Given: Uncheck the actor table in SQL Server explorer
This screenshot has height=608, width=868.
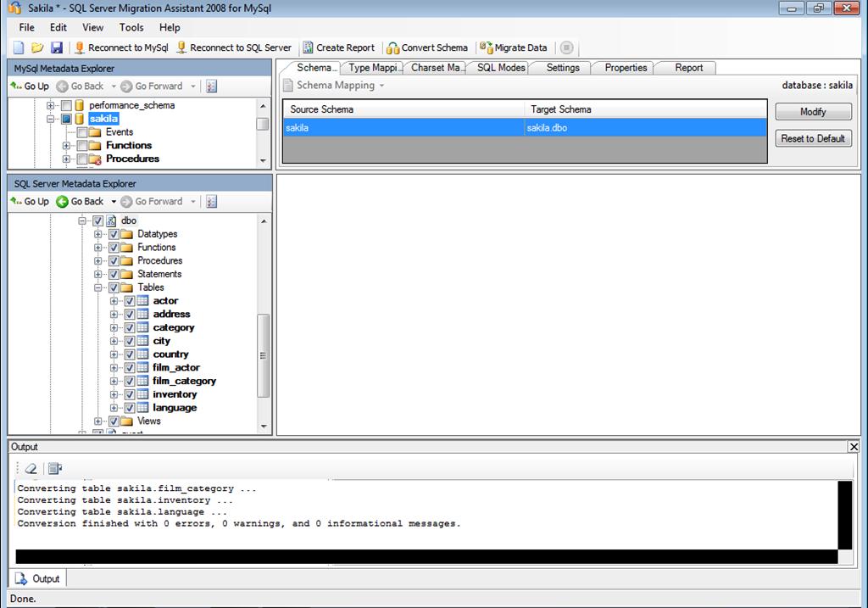Looking at the screenshot, I should pos(129,300).
